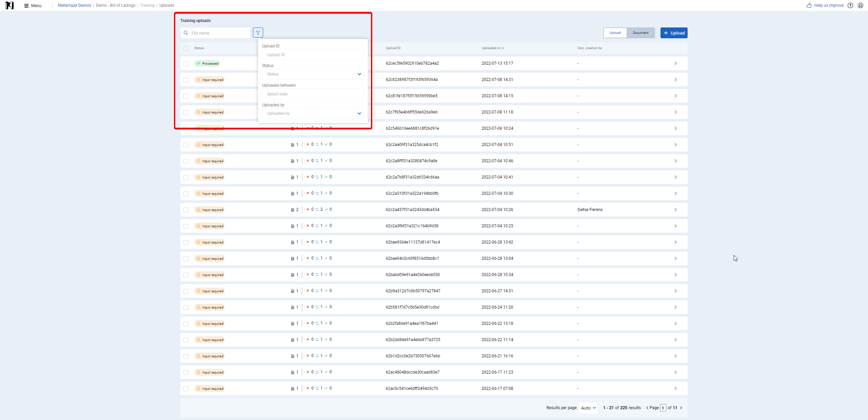Click the Metamaze logo icon
Screen dimensions: 868x420
[x=9, y=5]
